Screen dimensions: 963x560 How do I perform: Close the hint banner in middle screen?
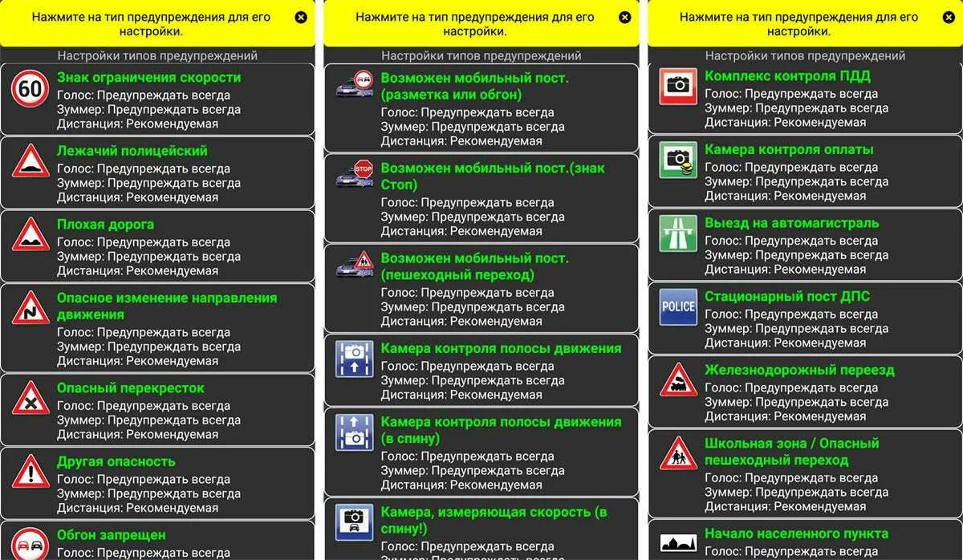tap(625, 17)
